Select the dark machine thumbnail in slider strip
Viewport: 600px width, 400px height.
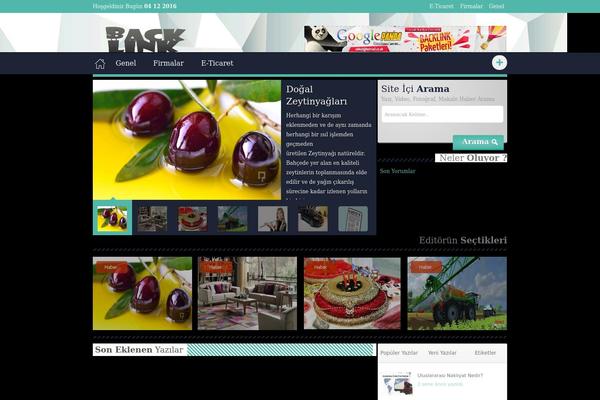click(313, 219)
